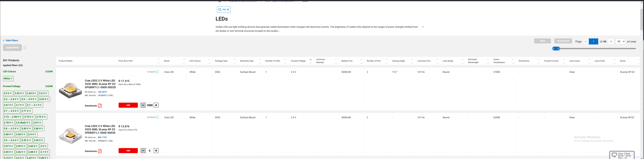Image resolution: width=644 pixels, height=159 pixels.
Task: Click the Reset button
Action: 542,41
